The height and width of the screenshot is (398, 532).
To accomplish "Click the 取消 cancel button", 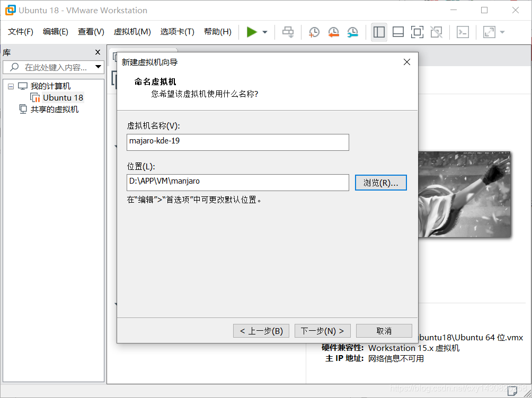I will pos(384,331).
